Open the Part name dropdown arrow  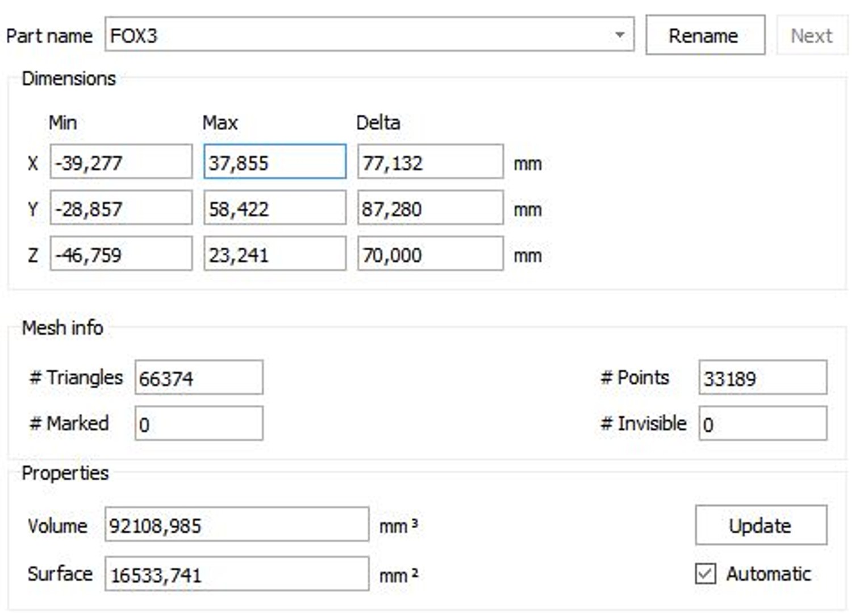pos(620,35)
